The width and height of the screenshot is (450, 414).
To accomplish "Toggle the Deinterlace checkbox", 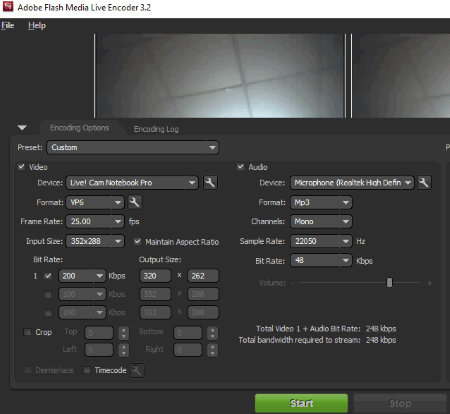I will [x=28, y=370].
